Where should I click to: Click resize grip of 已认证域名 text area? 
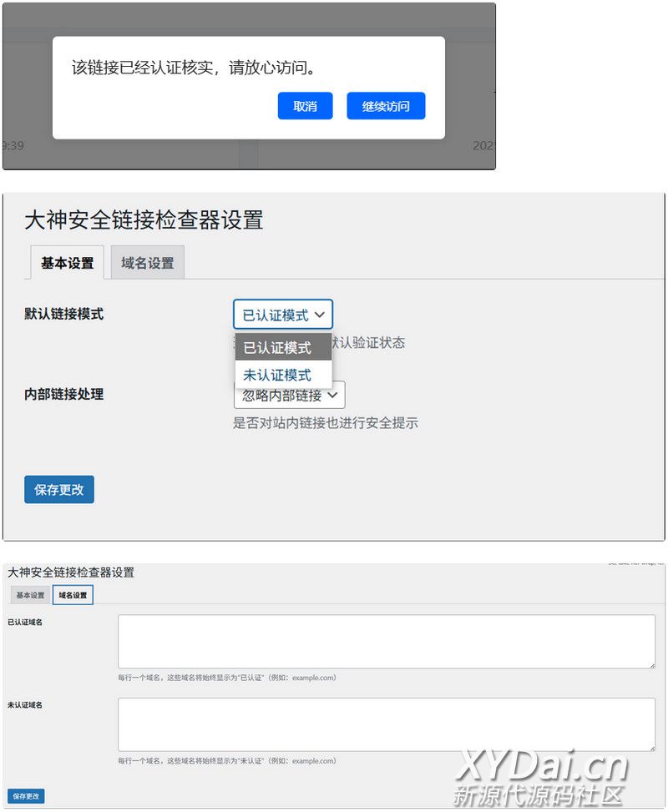click(651, 664)
